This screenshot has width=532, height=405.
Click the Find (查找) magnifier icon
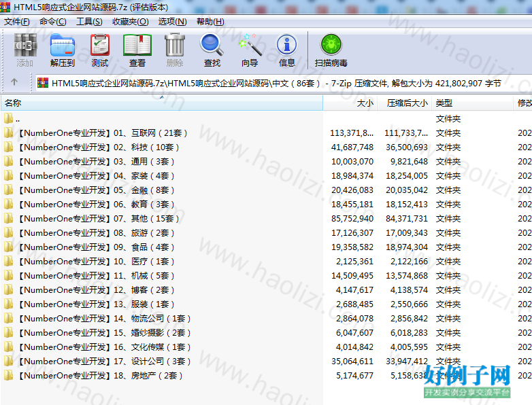coord(212,45)
